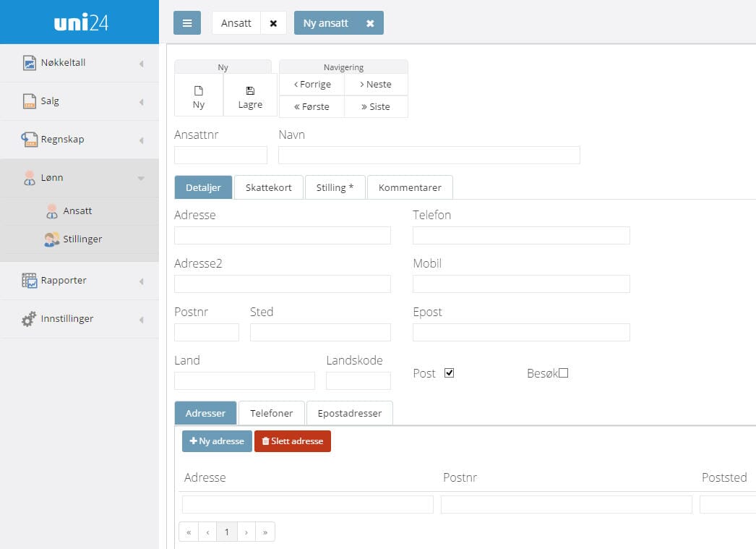This screenshot has height=549, width=756.
Task: Go to next employee with Neste
Action: point(376,84)
